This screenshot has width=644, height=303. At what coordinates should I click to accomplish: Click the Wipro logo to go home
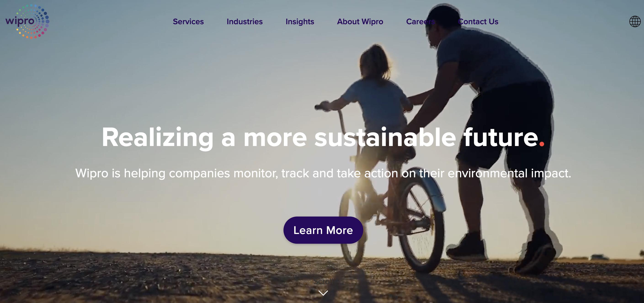click(x=27, y=21)
